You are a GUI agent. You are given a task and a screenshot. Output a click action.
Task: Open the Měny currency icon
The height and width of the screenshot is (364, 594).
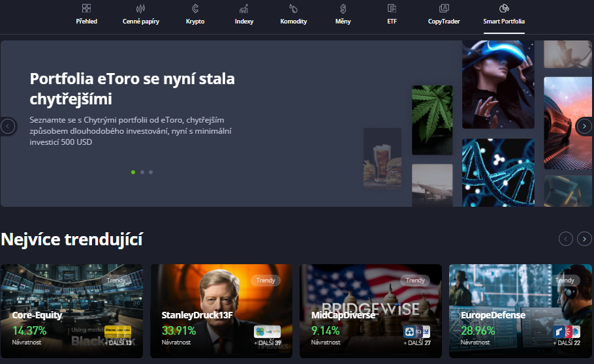(343, 9)
